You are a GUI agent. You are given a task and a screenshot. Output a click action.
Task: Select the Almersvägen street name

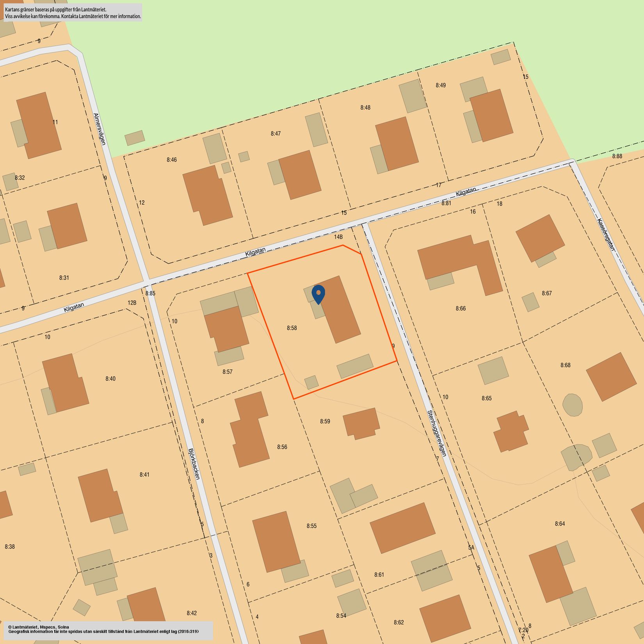point(100,129)
